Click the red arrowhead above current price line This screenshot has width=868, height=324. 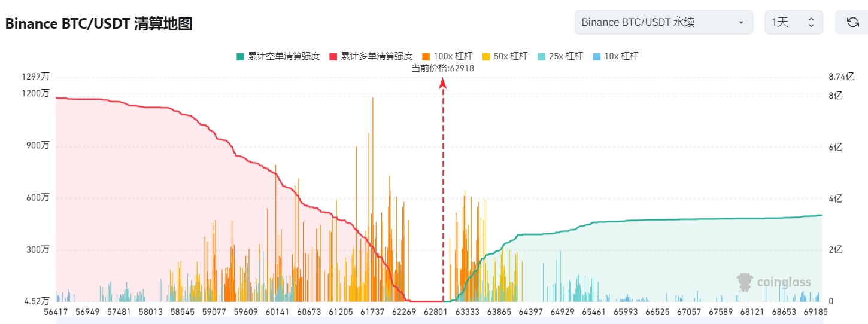tap(443, 83)
